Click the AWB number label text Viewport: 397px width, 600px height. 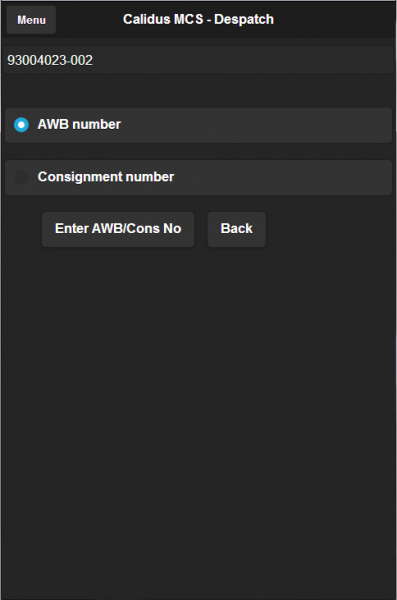point(79,124)
